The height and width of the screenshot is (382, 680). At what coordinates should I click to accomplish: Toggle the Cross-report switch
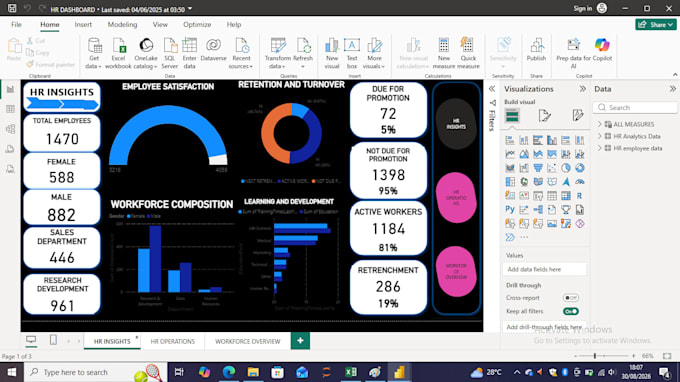coord(571,298)
